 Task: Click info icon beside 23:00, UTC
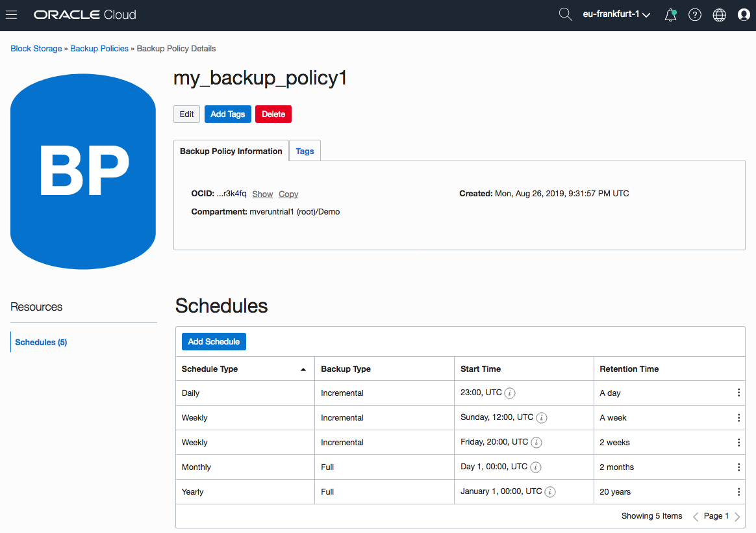(x=510, y=393)
